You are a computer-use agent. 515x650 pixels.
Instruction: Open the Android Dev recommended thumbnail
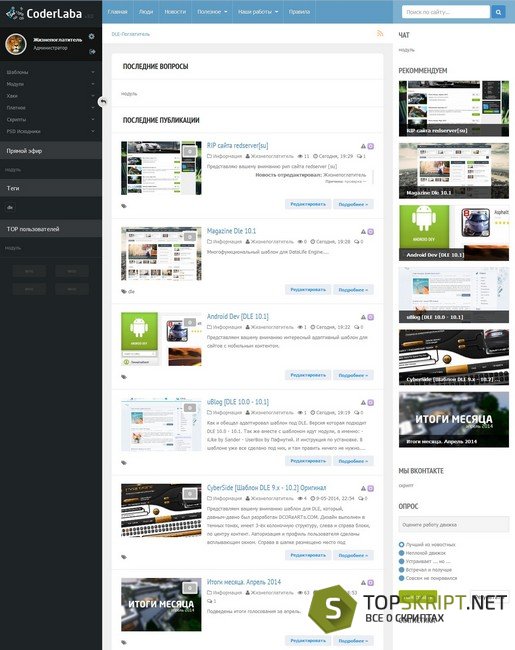pos(454,233)
